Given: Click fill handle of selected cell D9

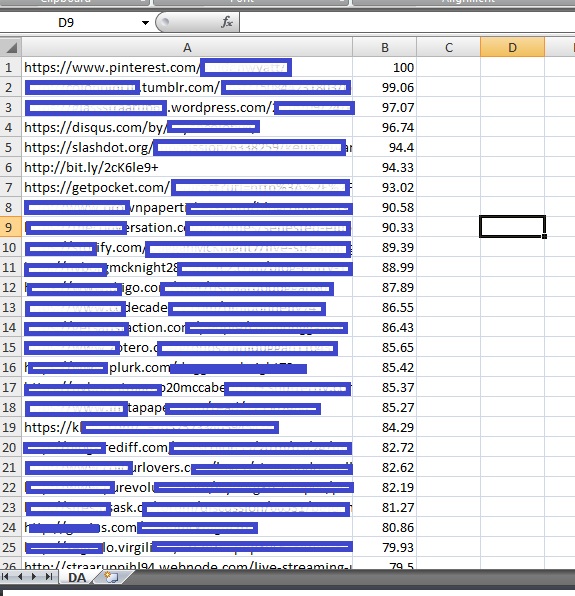Looking at the screenshot, I should coord(545,236).
